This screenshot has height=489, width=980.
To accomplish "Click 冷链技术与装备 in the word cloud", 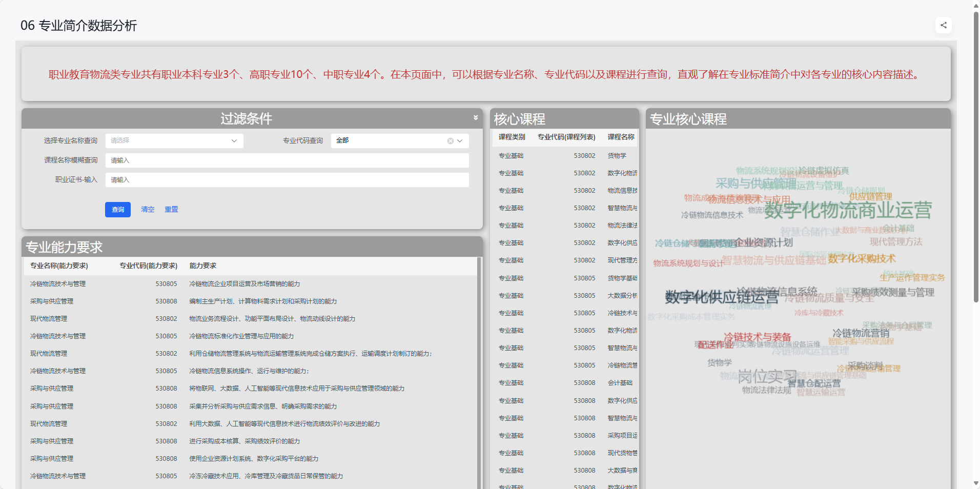I will (758, 337).
